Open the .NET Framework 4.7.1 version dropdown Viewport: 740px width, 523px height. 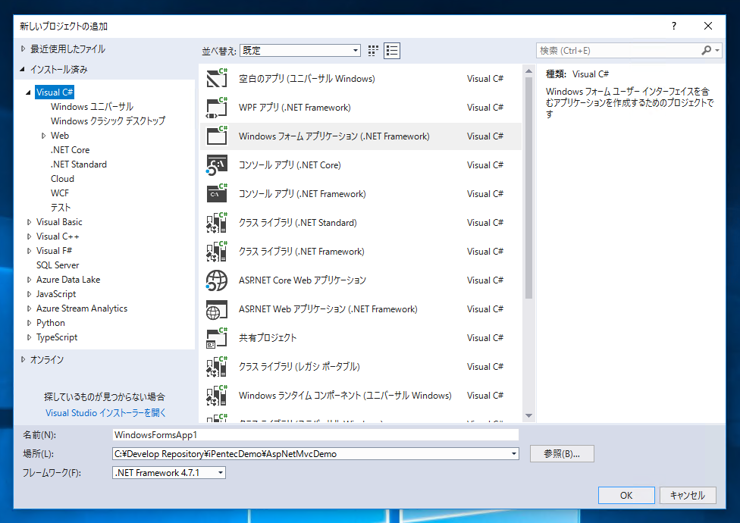(220, 472)
